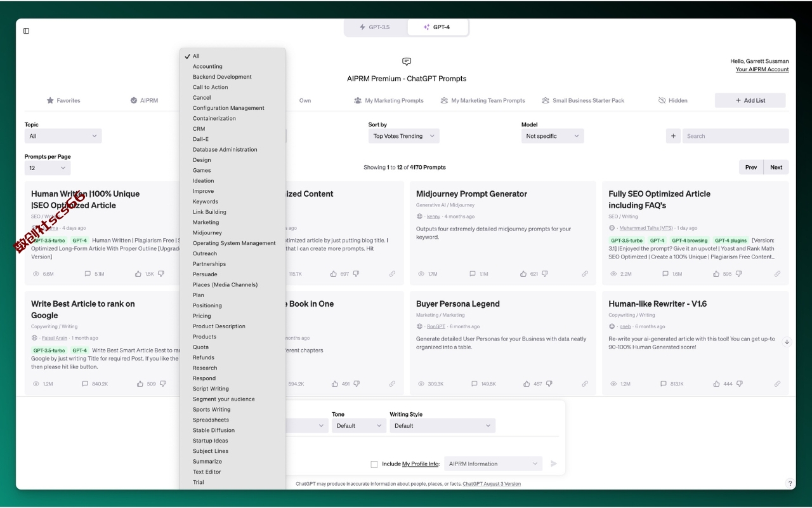The height and width of the screenshot is (508, 812).
Task: Downvote Fully SEO Optimized Article prompt
Action: point(739,274)
